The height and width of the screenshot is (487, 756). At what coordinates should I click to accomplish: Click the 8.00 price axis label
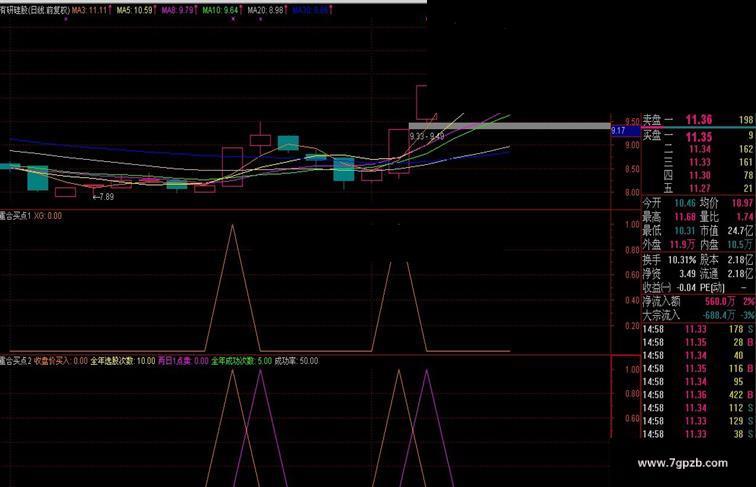pyautogui.click(x=632, y=192)
